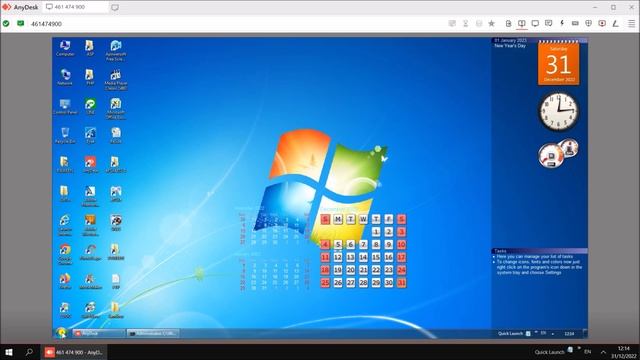Viewport: 640px width, 360px height.
Task: Select the Recycle Bin desktop icon
Action: pos(65,136)
